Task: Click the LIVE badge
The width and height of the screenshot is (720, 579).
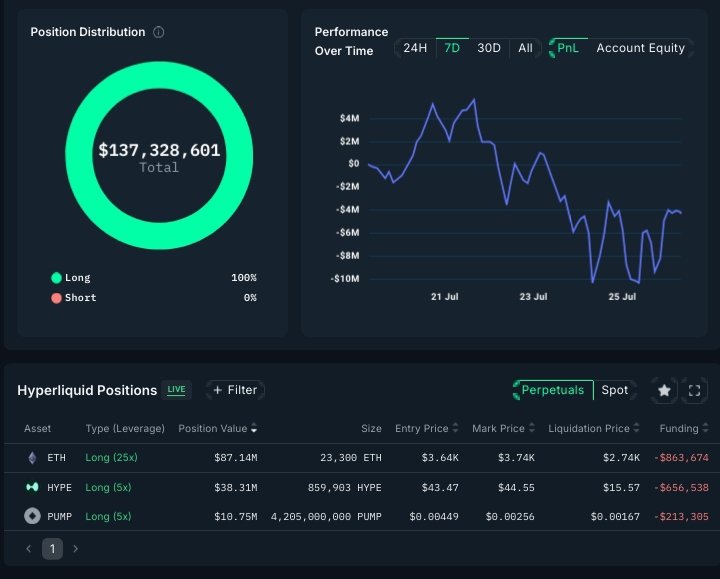Action: 176,390
